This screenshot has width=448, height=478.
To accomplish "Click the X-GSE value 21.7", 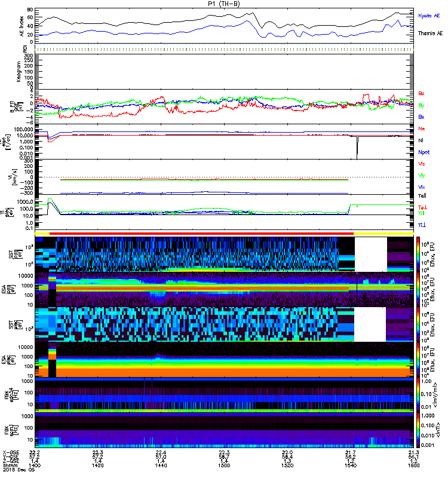I will (x=351, y=452).
